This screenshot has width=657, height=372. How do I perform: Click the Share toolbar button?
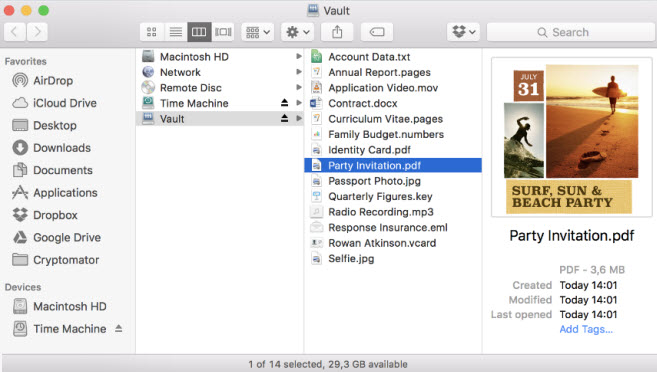337,32
